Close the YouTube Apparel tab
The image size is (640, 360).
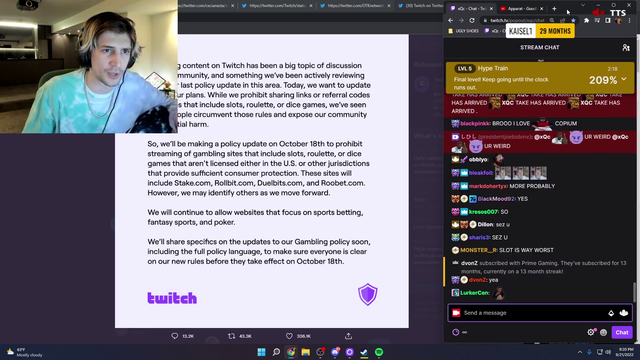[542, 8]
